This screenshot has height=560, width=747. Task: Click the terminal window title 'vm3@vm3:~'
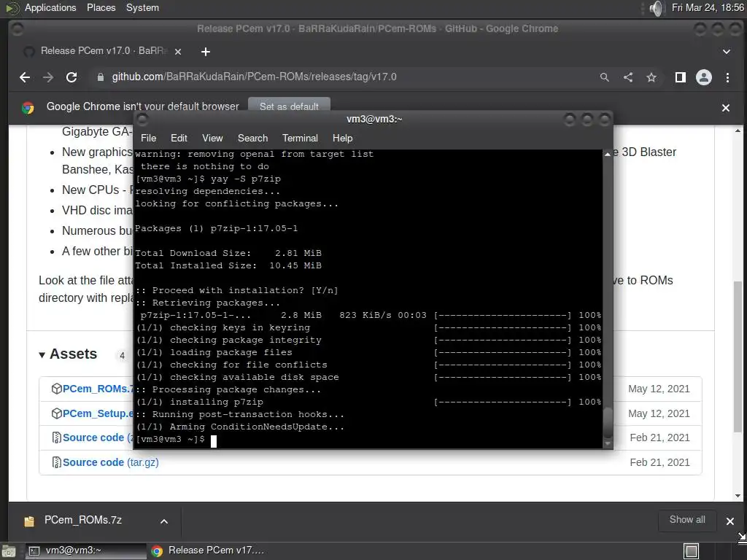point(374,119)
